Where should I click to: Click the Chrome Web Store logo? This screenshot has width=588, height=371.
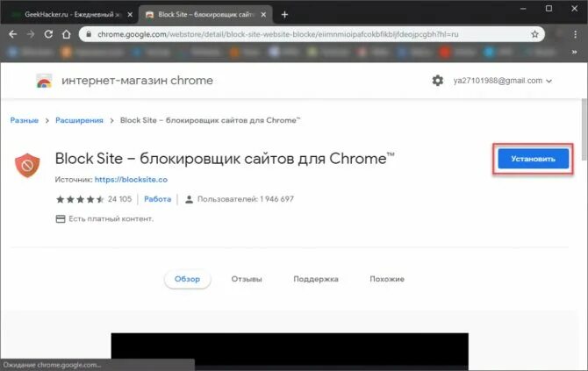[x=44, y=81]
